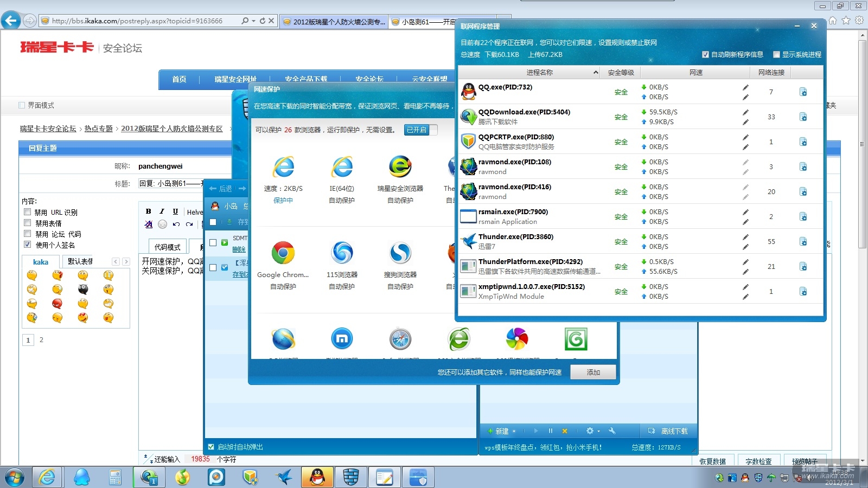The image size is (868, 488).
Task: Insert the heart-eyes emoticon
Action: click(83, 318)
